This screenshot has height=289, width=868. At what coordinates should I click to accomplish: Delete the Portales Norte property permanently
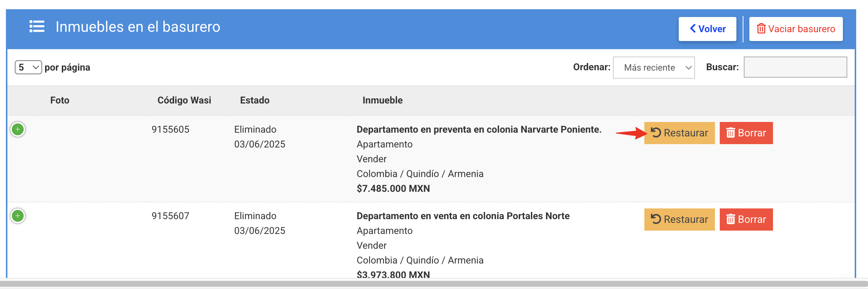pyautogui.click(x=746, y=220)
